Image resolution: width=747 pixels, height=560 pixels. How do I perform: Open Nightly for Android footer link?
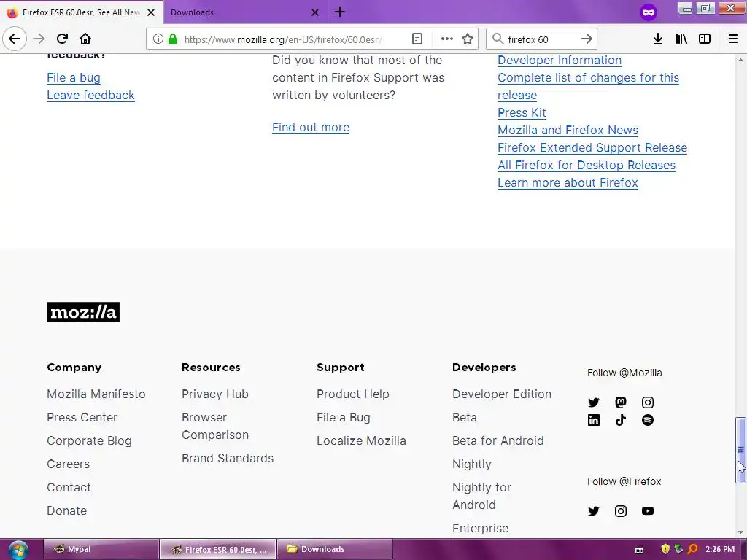[481, 496]
